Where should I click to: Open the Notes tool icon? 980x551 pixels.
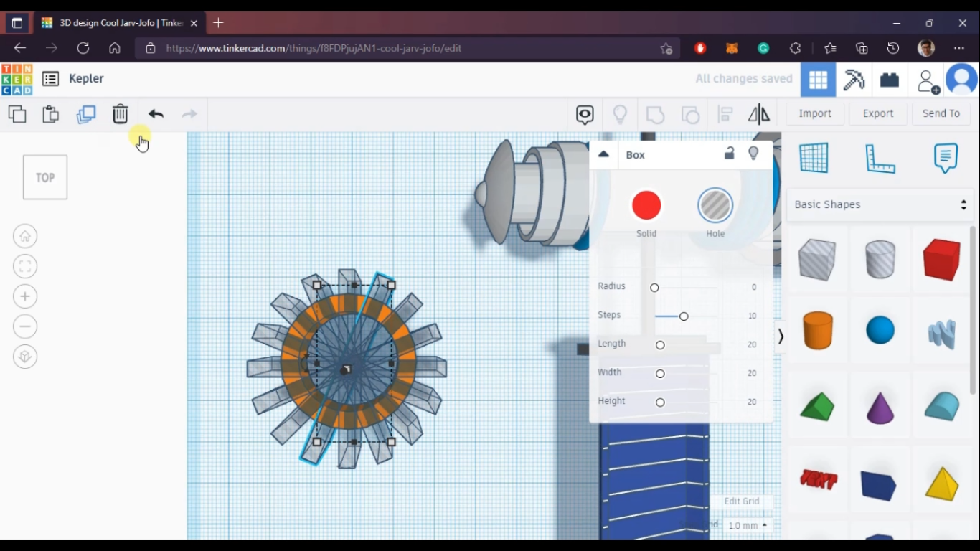(x=946, y=158)
